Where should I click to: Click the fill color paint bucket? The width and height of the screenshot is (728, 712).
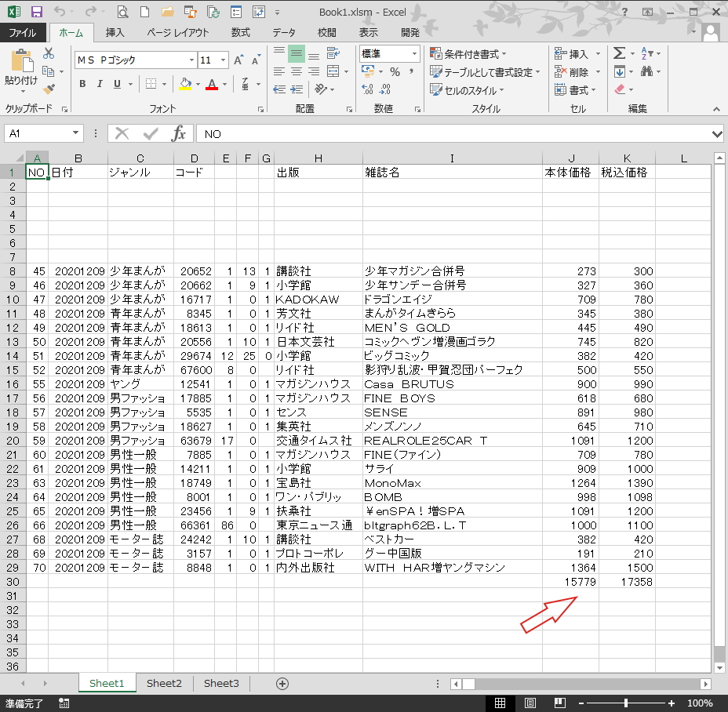click(185, 84)
